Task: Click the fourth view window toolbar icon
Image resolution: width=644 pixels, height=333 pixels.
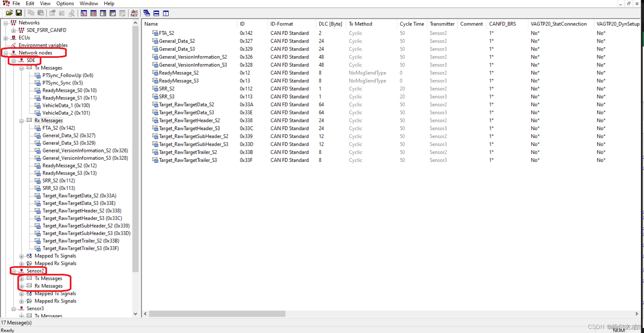Action: point(113,13)
